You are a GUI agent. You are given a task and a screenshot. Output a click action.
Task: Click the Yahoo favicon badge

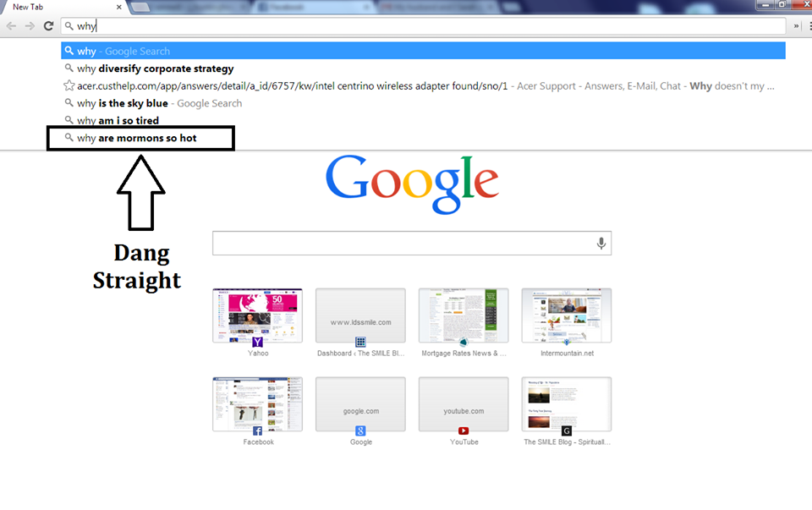coord(257,342)
